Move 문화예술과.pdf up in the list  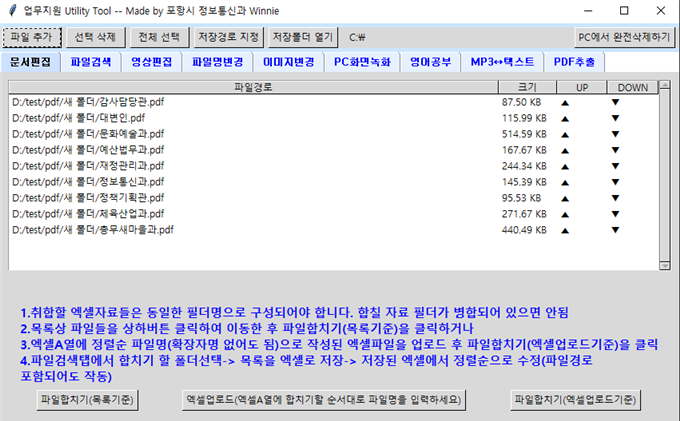[x=564, y=134]
